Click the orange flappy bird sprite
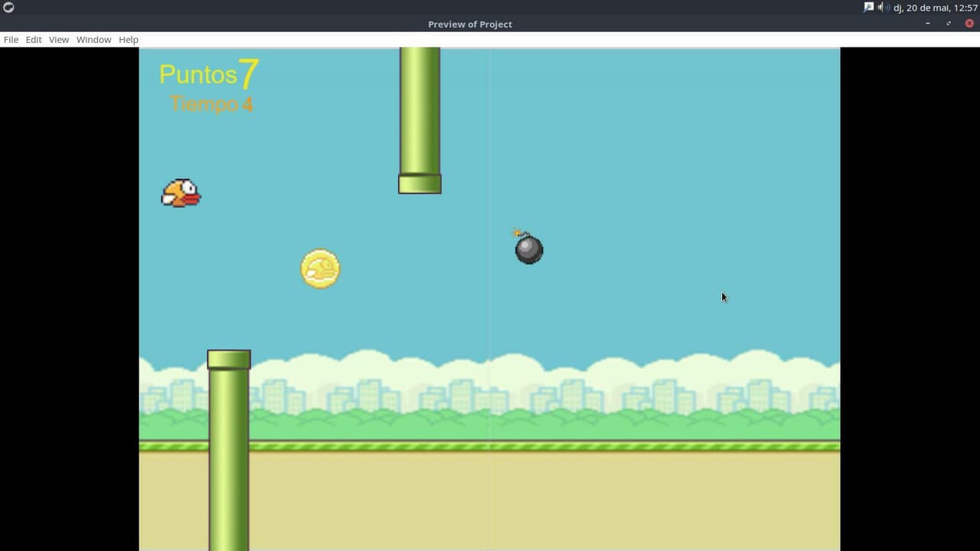This screenshot has width=980, height=551. [x=181, y=194]
